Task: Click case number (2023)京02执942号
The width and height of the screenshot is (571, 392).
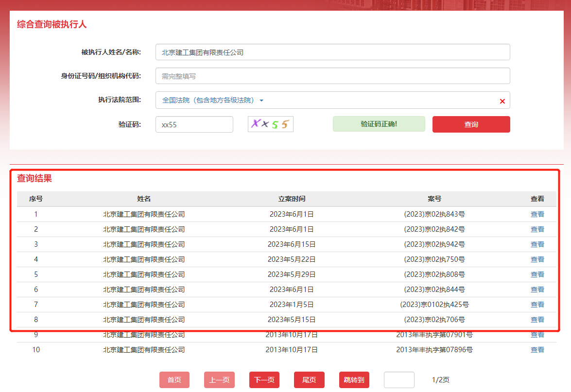Action: coord(434,244)
